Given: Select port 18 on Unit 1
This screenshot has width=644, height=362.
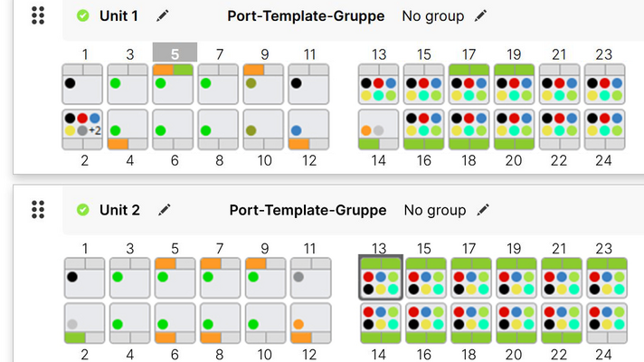Looking at the screenshot, I should click(469, 129).
